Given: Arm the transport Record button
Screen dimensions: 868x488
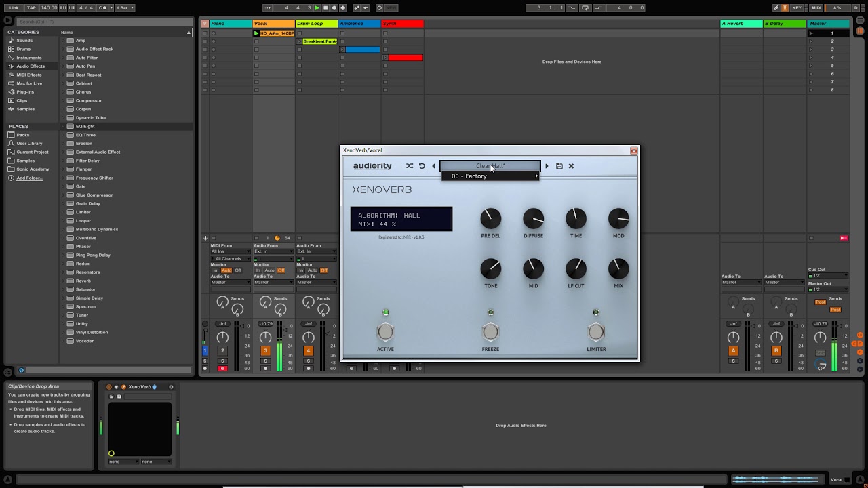Looking at the screenshot, I should (334, 8).
